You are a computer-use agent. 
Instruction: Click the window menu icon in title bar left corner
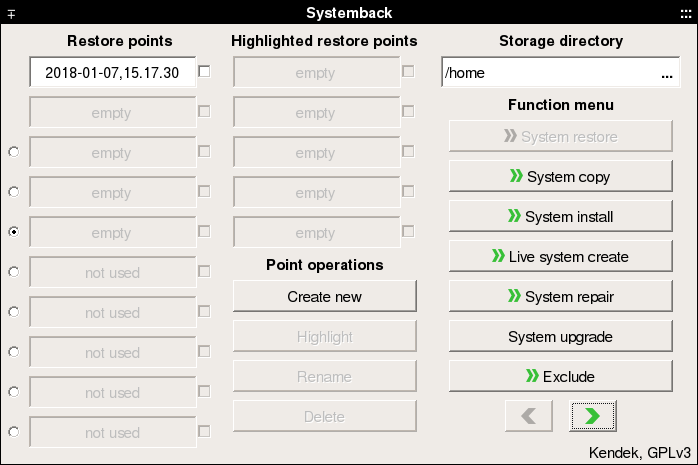11,13
